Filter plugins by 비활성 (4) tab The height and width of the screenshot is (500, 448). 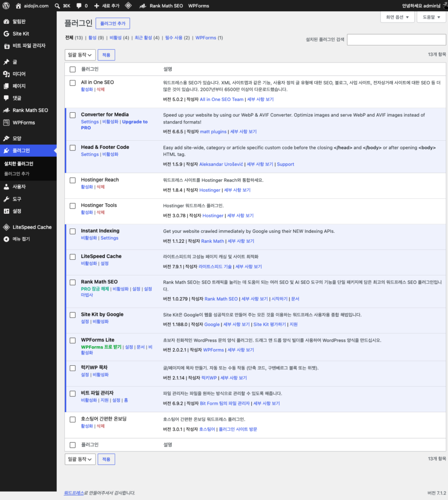(119, 38)
